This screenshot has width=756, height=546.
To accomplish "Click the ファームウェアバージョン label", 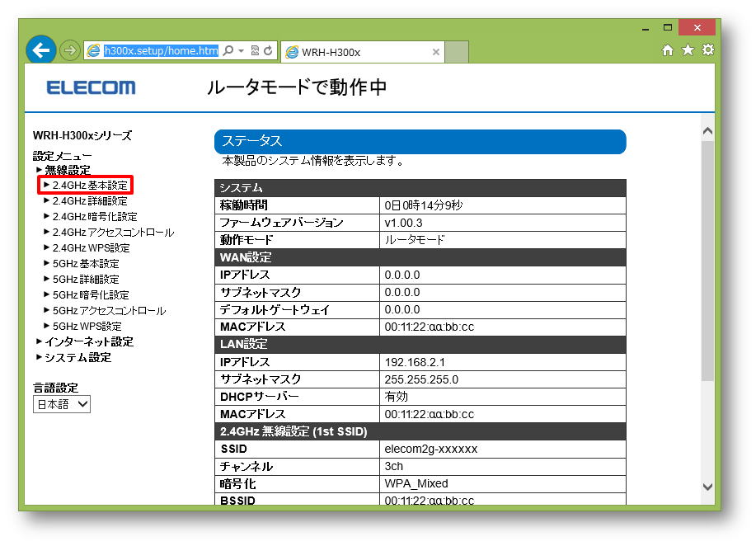I will click(x=282, y=223).
